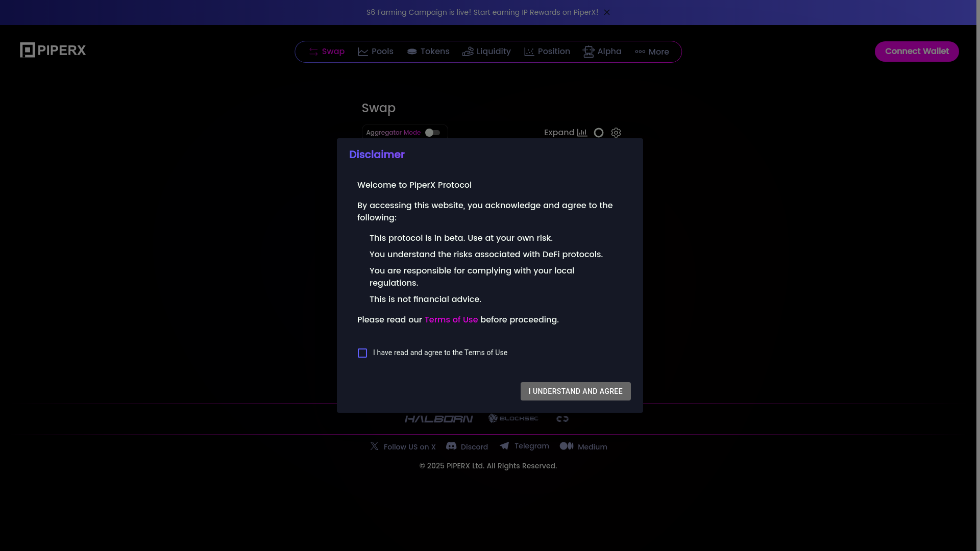Click the S6 Farming Campaign announcement text

click(482, 12)
